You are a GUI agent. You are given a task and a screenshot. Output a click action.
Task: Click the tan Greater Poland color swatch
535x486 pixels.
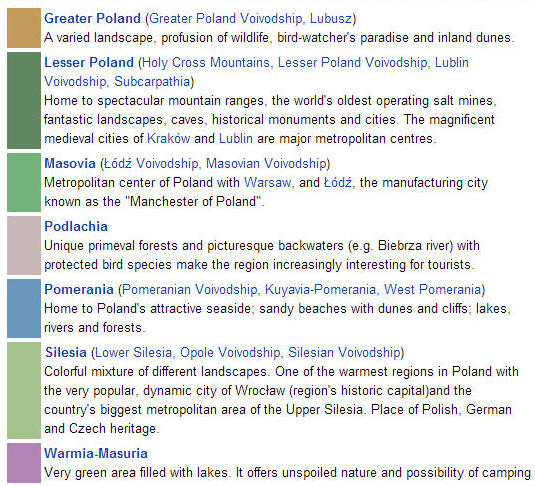click(x=24, y=28)
